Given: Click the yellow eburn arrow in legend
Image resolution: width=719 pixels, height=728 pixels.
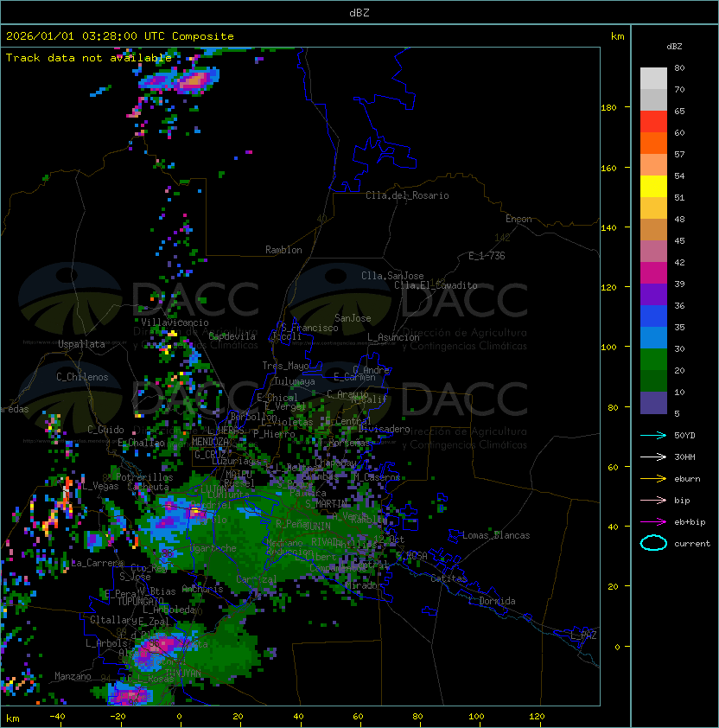Looking at the screenshot, I should (653, 479).
